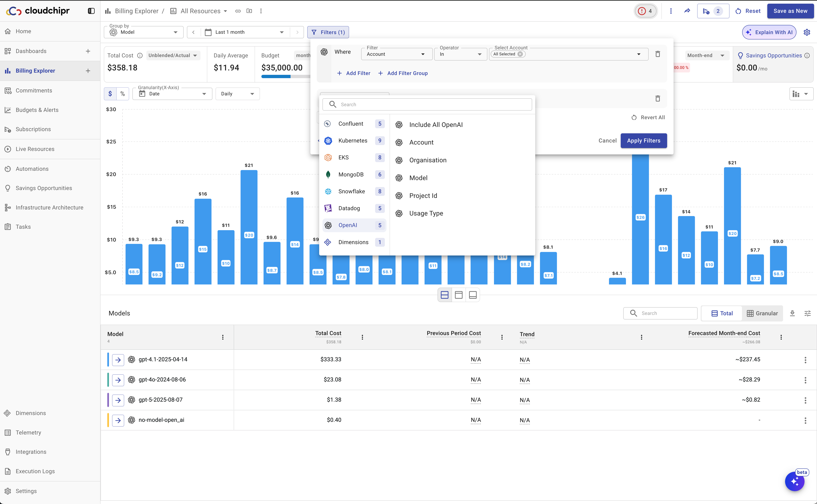Collapse the sidebar with the panel icon
The height and width of the screenshot is (504, 817).
91,11
